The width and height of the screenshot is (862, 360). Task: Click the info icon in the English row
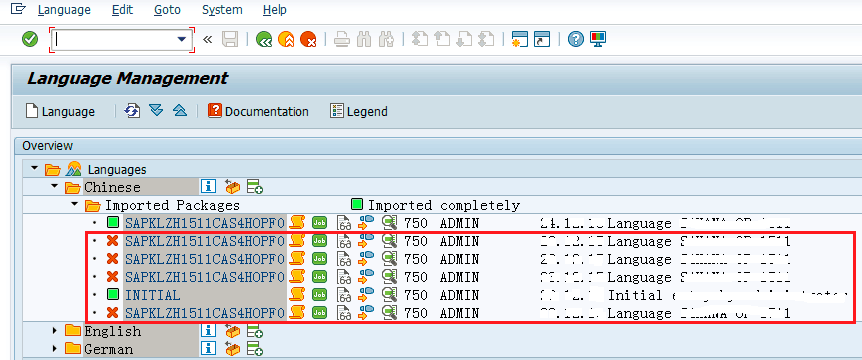point(208,331)
